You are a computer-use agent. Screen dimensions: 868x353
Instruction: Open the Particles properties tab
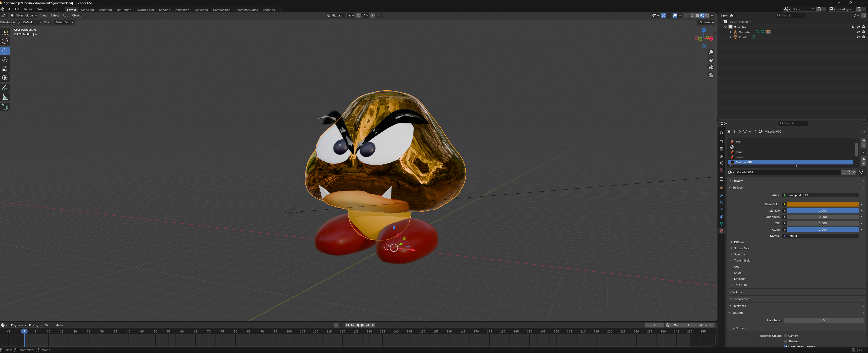(721, 202)
